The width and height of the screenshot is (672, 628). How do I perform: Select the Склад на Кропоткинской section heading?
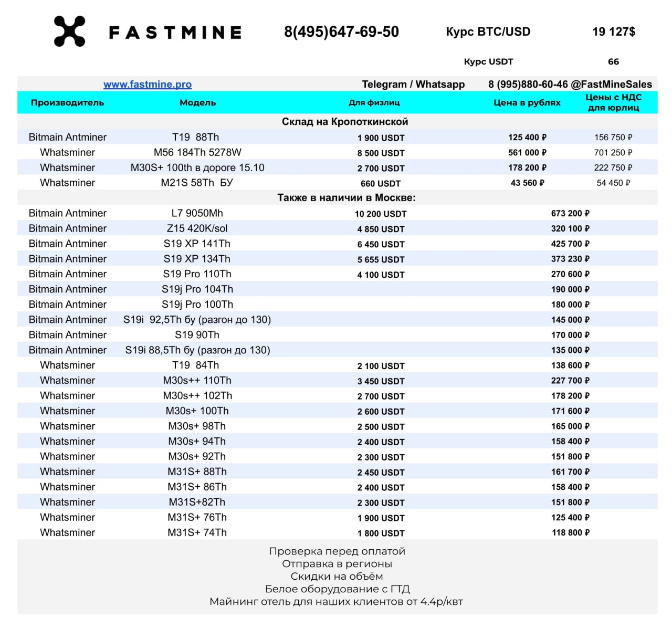345,121
